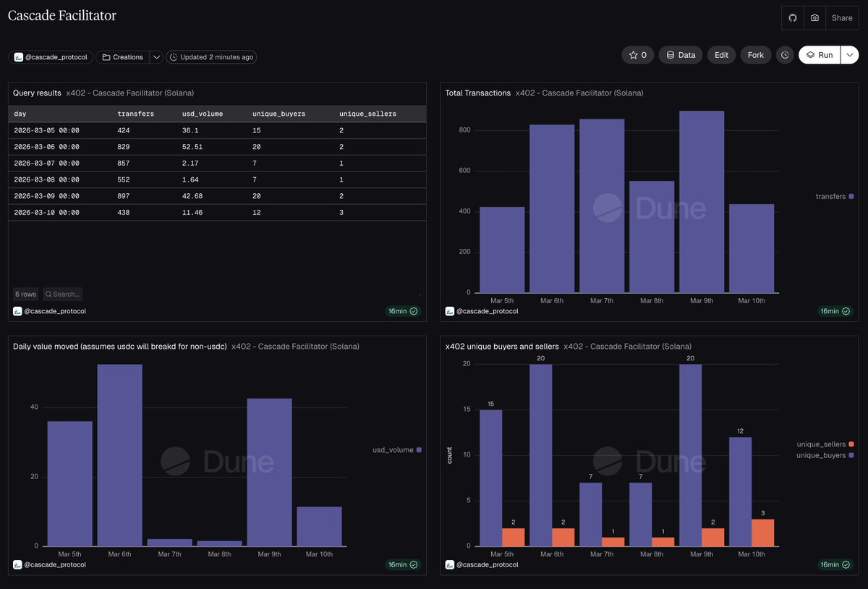This screenshot has width=868, height=589.
Task: Click the 16min status badge in Total Transactions
Action: click(835, 311)
